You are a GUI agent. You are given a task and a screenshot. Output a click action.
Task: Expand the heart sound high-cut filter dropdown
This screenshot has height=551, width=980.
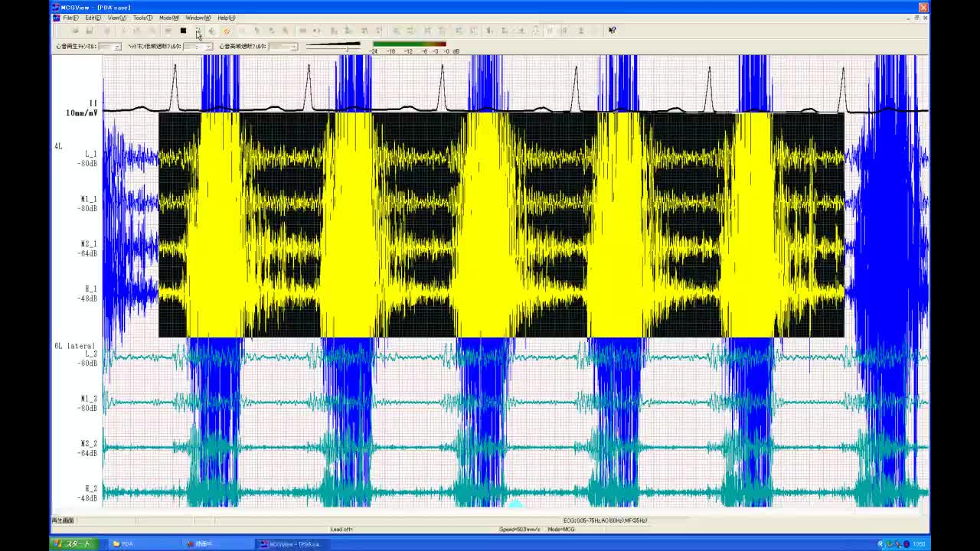click(292, 47)
